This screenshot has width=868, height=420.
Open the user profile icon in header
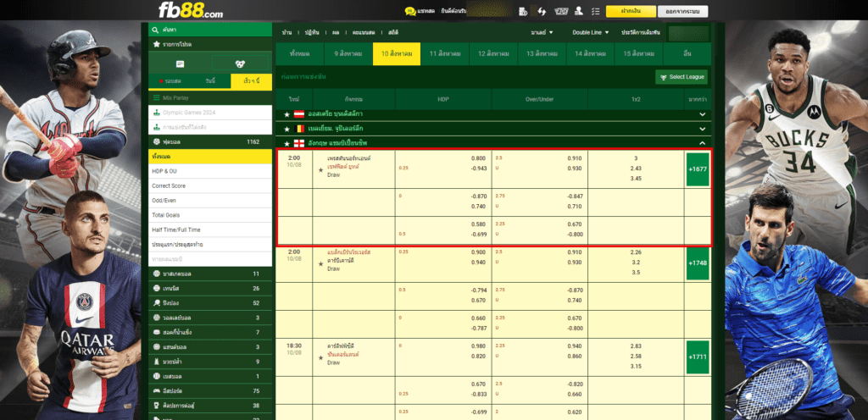point(579,11)
